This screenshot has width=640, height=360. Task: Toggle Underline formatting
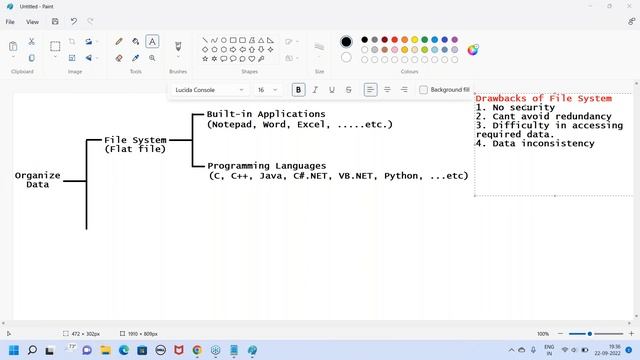pyautogui.click(x=332, y=90)
